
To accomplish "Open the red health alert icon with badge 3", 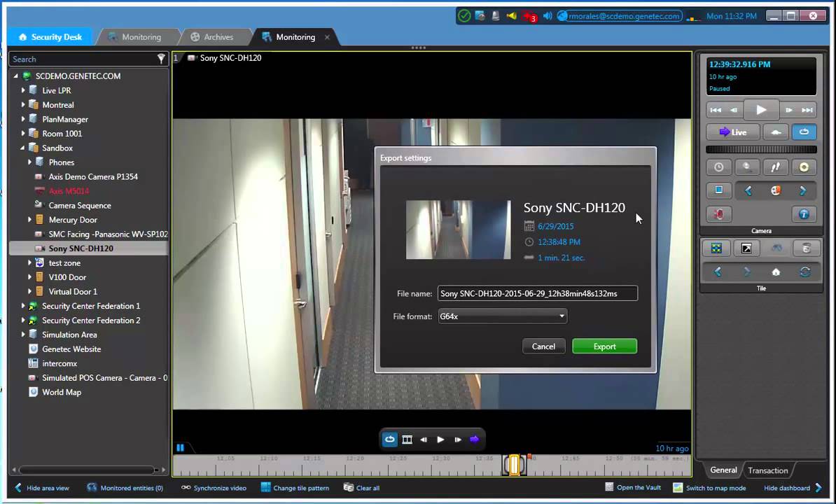I will (530, 17).
